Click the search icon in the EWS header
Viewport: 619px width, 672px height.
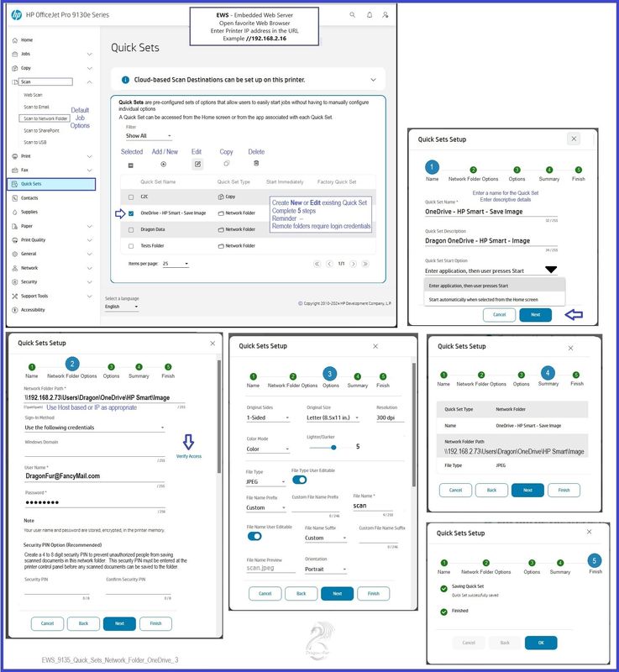(352, 15)
